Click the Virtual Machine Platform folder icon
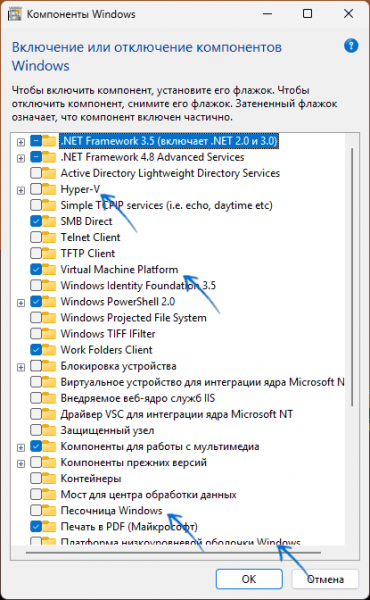The width and height of the screenshot is (370, 600). tap(49, 269)
